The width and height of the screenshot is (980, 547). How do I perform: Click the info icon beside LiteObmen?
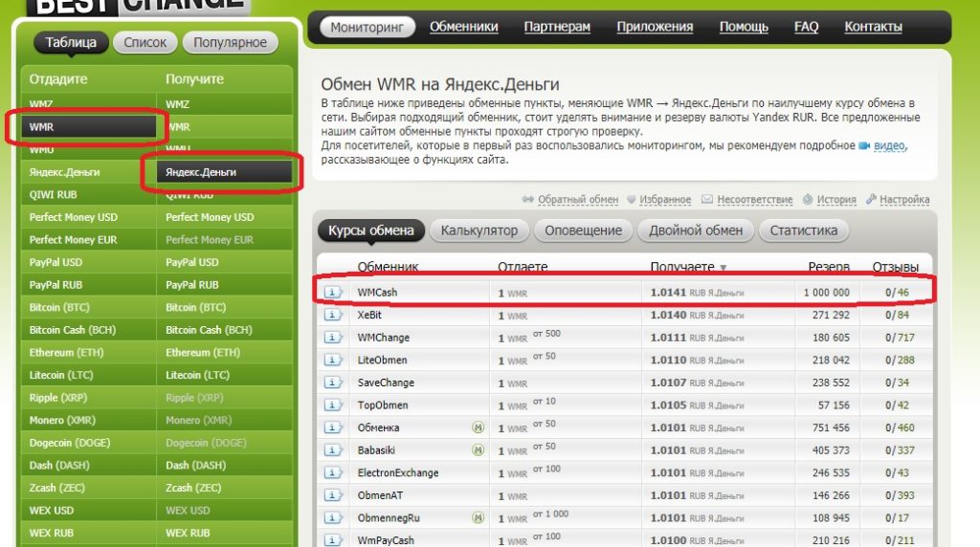tap(332, 360)
